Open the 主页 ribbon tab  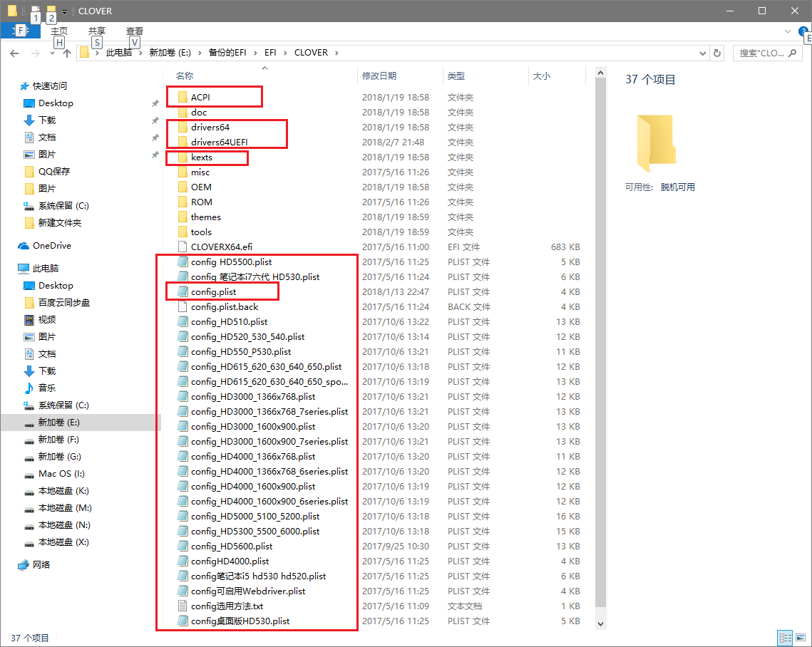(59, 31)
